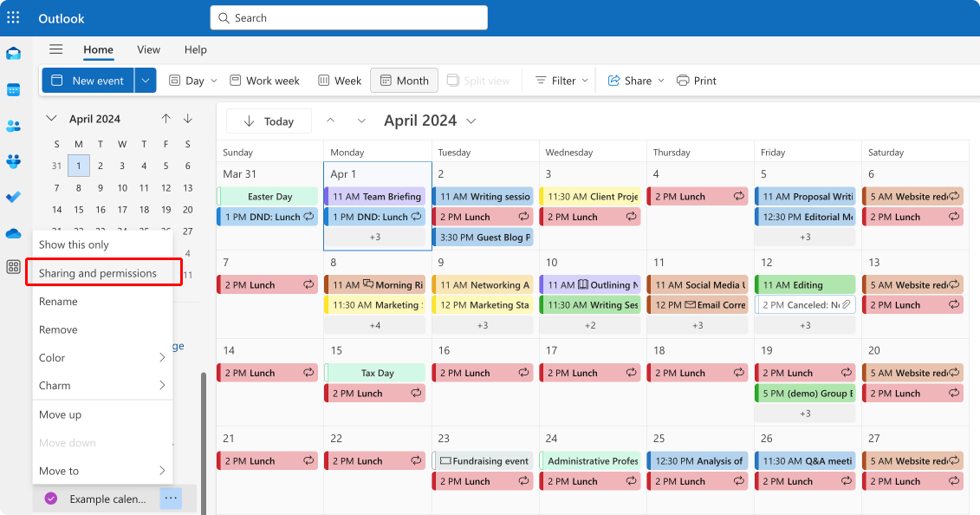
Task: Toggle visibility of the Example calendar
Action: (49, 498)
